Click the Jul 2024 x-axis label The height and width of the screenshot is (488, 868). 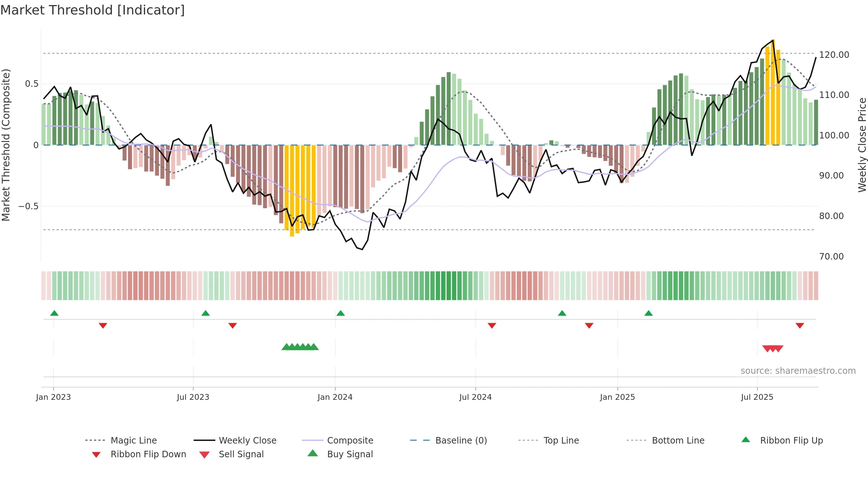pyautogui.click(x=476, y=397)
